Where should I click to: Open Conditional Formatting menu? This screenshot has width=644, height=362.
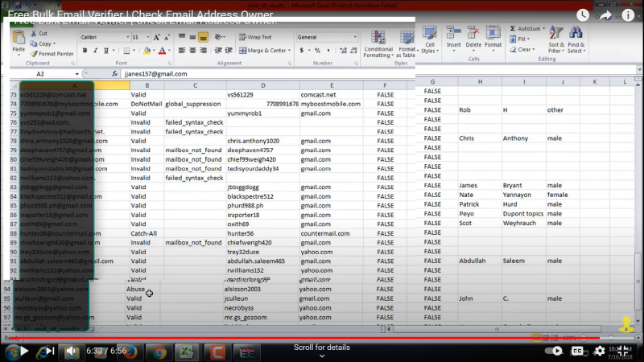click(x=378, y=44)
